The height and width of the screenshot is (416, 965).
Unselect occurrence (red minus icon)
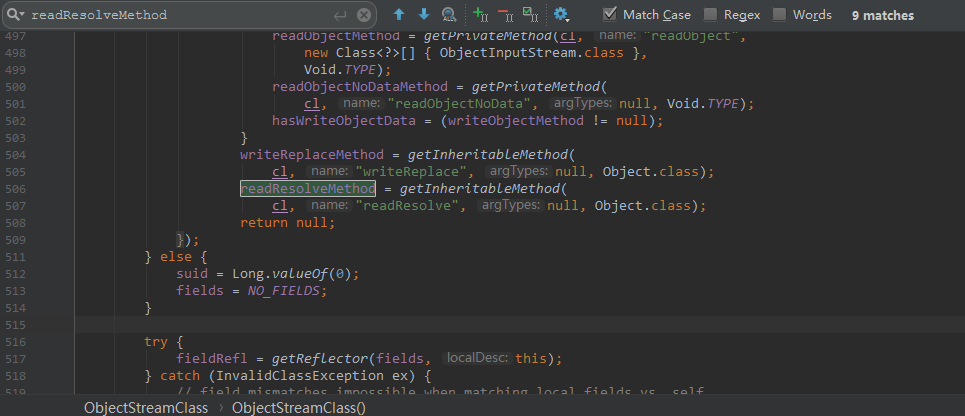tap(505, 15)
